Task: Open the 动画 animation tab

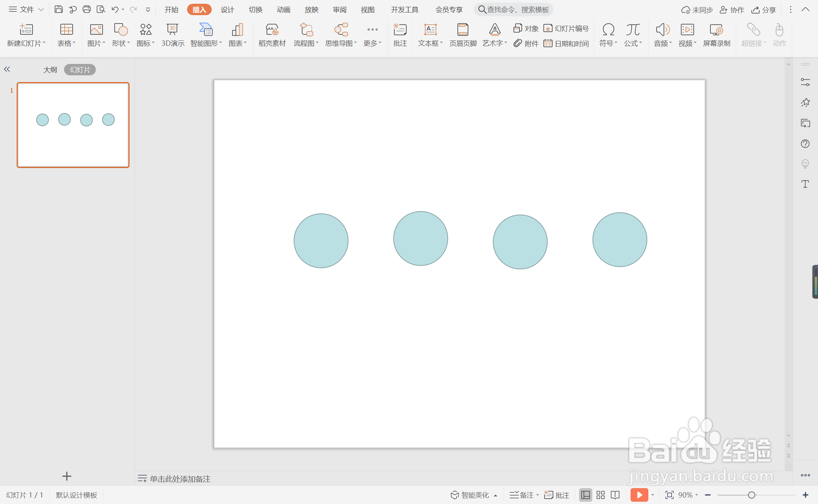Action: (283, 9)
